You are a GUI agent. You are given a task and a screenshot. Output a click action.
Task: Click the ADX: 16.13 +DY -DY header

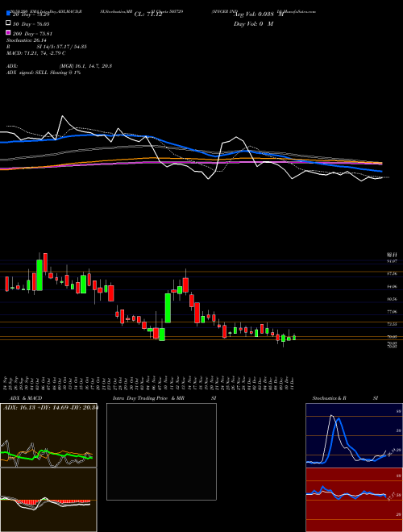[51, 408]
